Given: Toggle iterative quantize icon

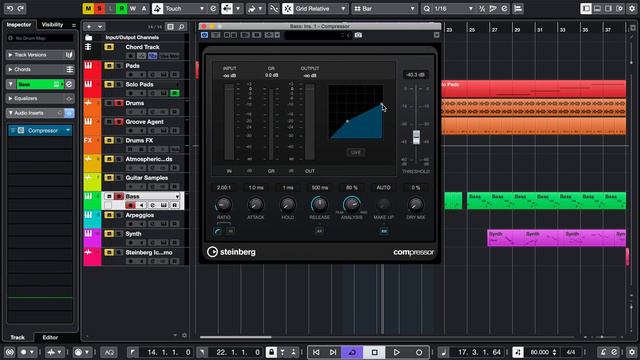Looking at the screenshot, I should tap(482, 8).
